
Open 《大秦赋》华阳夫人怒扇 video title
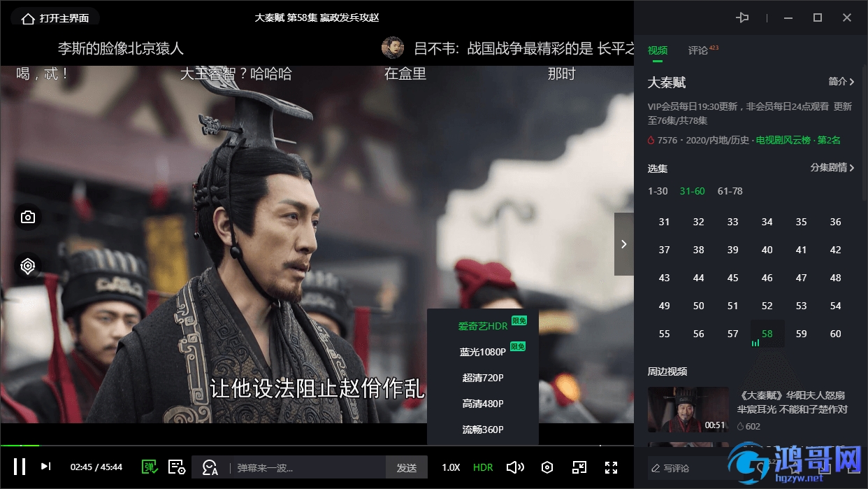click(x=793, y=402)
